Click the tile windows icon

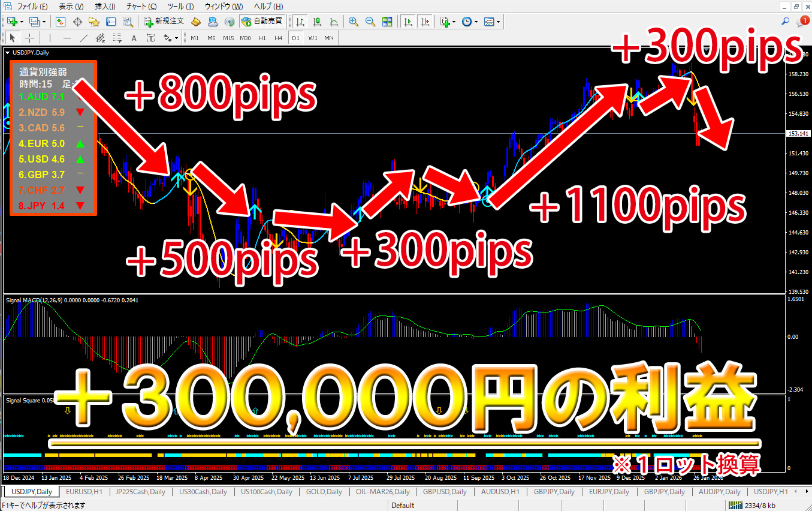tap(387, 22)
